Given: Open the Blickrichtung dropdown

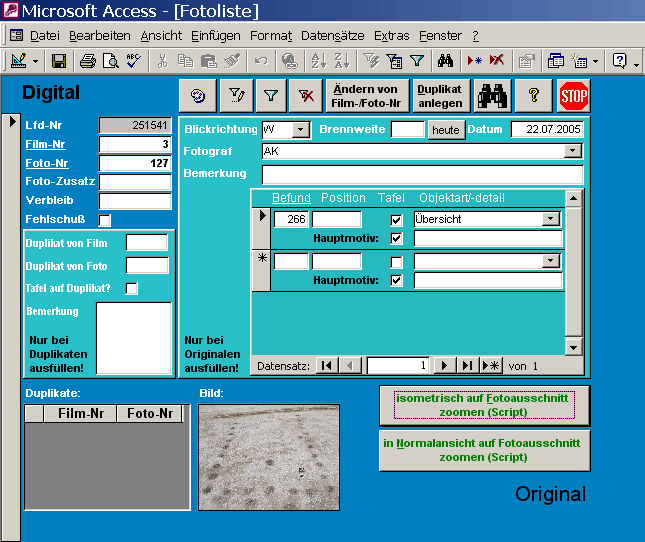Looking at the screenshot, I should point(301,130).
